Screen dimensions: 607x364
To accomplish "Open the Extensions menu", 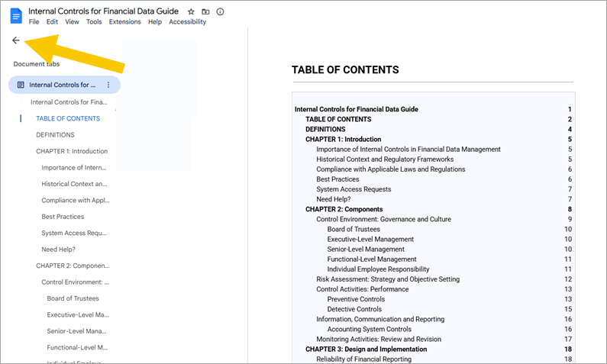I will tap(124, 22).
